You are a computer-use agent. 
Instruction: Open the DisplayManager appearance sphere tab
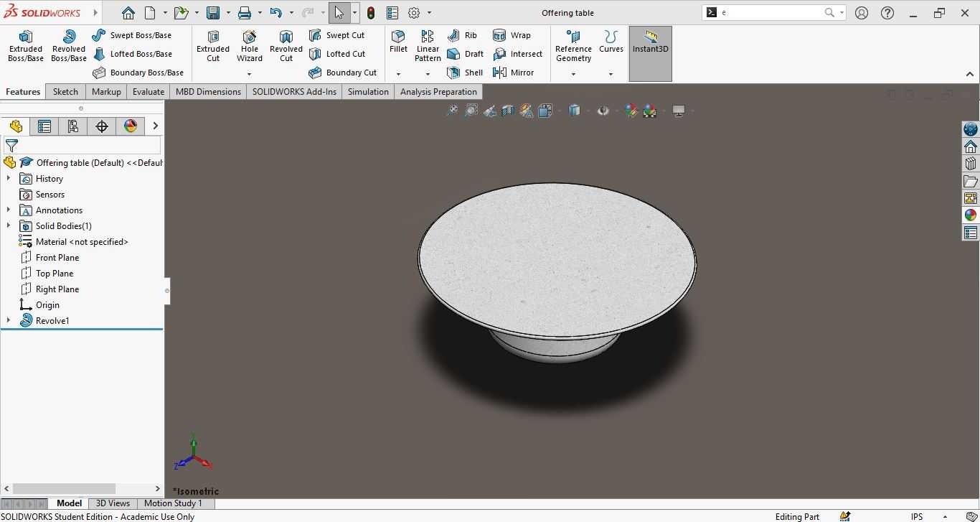131,126
